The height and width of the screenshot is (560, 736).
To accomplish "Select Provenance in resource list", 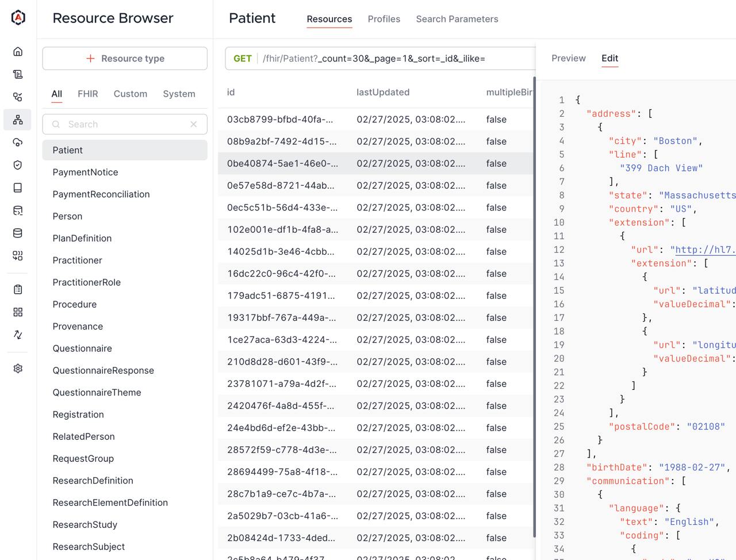I will (125, 327).
